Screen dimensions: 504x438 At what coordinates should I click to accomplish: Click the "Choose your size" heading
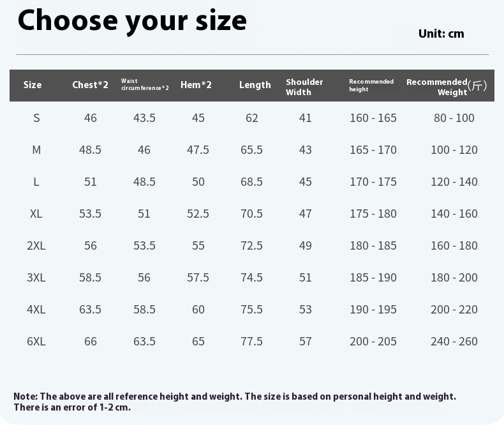point(132,20)
